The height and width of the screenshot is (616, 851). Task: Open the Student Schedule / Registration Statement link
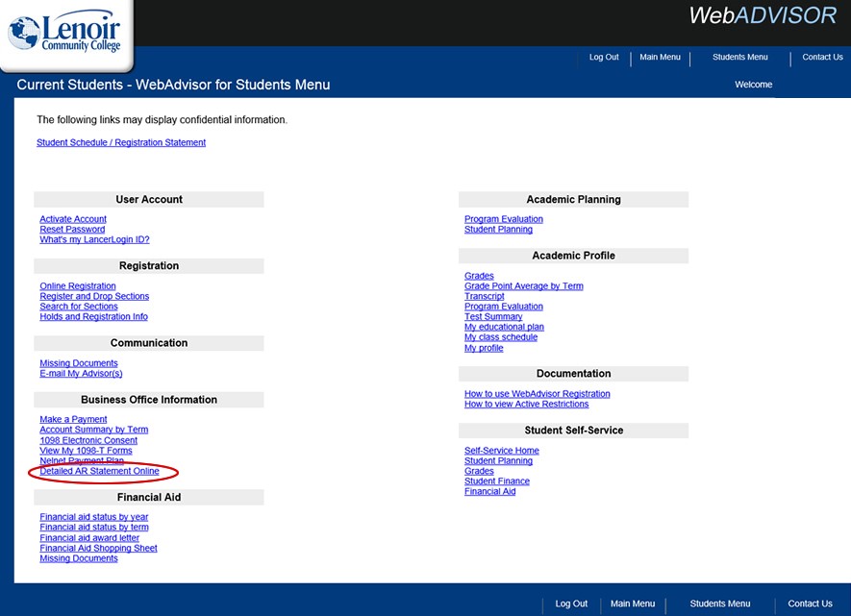point(121,143)
